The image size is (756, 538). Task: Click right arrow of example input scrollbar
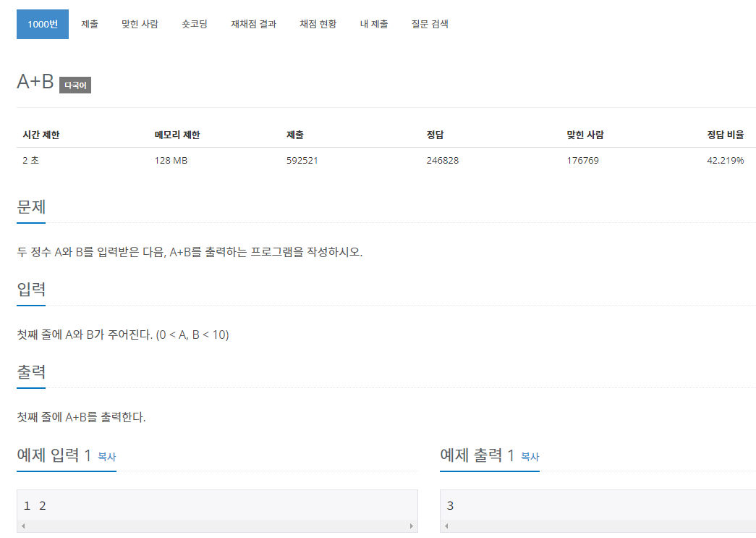(x=411, y=526)
